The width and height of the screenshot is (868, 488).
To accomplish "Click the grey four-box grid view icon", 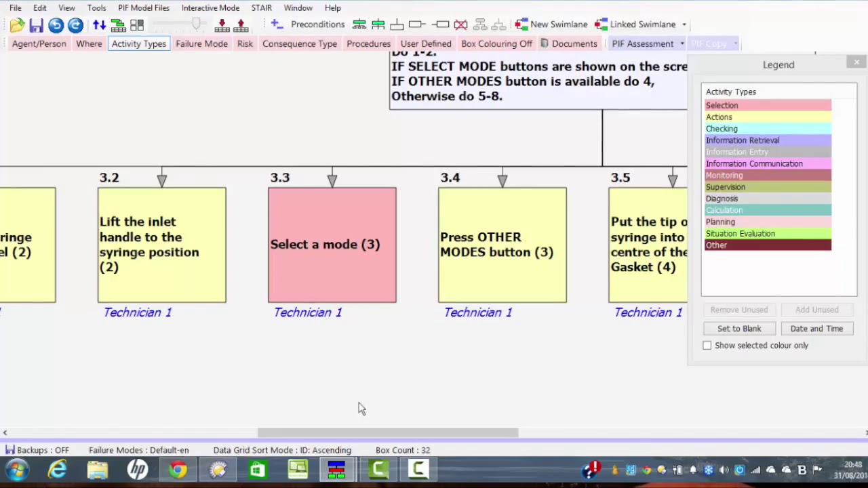I will [137, 25].
